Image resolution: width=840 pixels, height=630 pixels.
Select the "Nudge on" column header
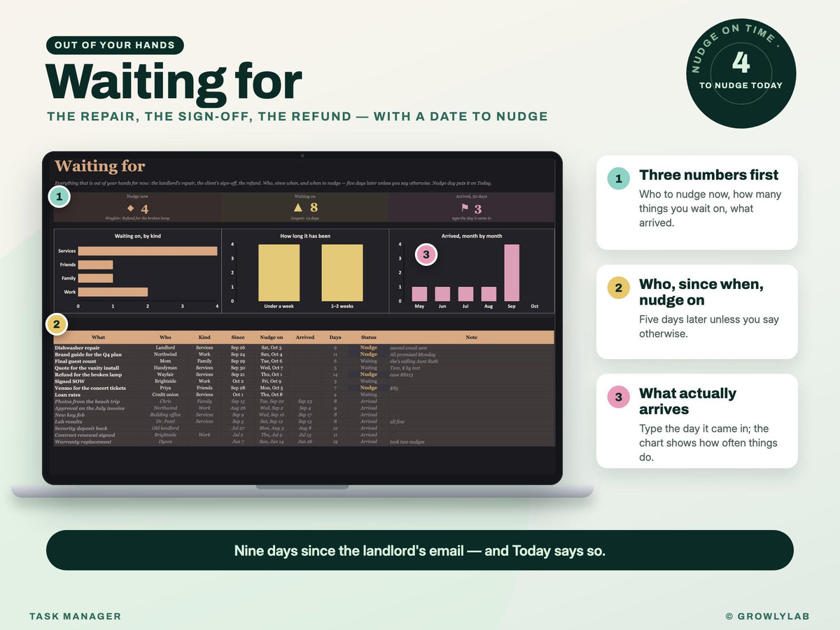[x=272, y=337]
